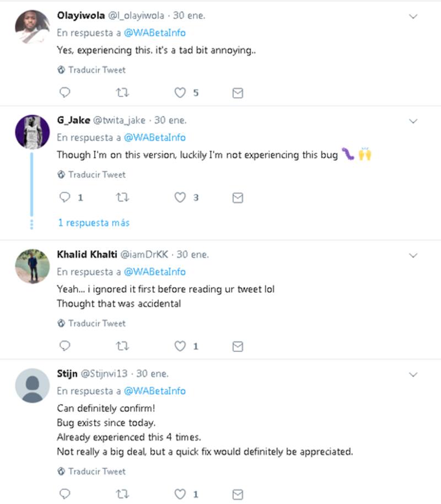Like Khalid Khalti's tweet
The image size is (441, 504).
(180, 346)
